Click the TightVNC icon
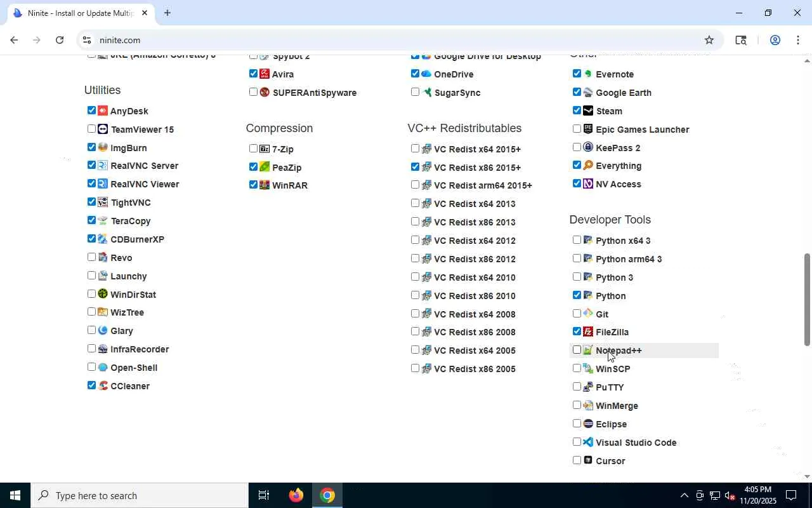The height and width of the screenshot is (508, 812). click(103, 202)
